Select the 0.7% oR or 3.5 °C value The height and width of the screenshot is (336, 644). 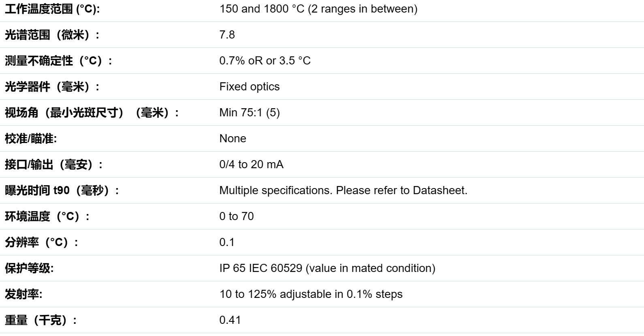pos(265,61)
